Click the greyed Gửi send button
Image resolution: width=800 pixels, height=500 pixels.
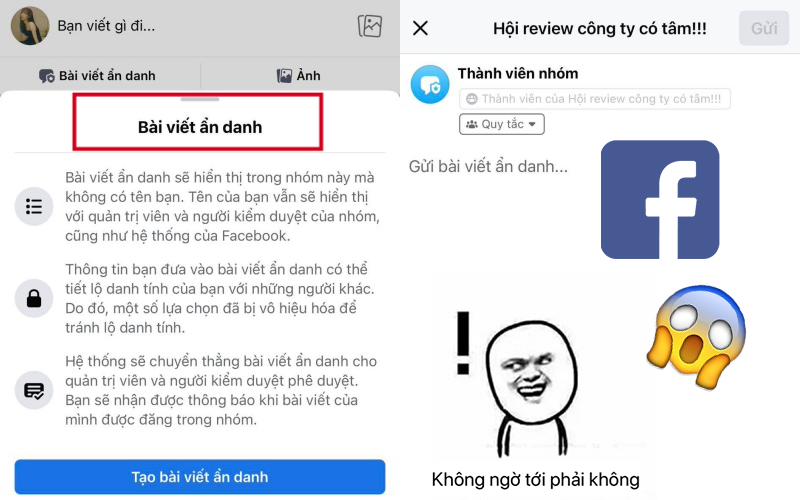coord(764,28)
